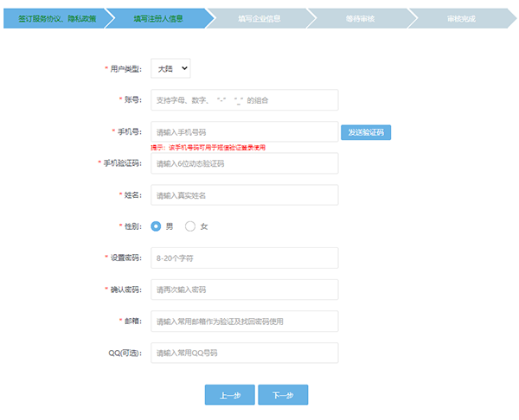
Task: Go to step 签订服务协议、隐私政策
Action: (54, 18)
